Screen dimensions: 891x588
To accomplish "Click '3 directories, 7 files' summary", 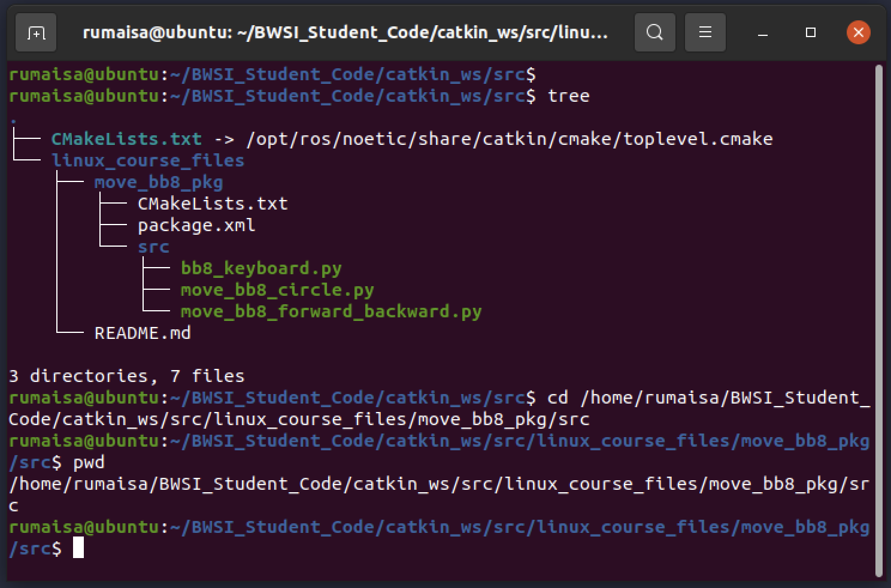I will coord(127,376).
